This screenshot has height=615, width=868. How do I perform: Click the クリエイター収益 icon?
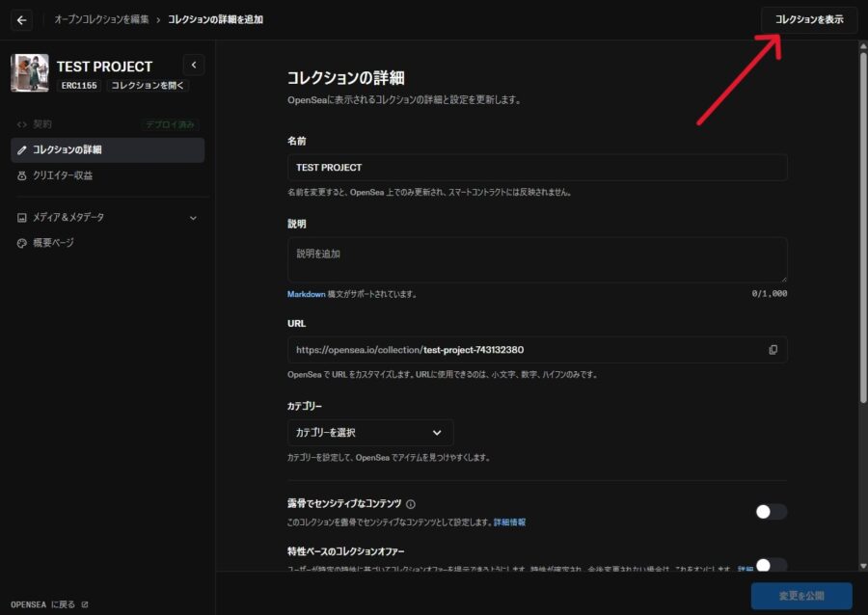[x=21, y=175]
